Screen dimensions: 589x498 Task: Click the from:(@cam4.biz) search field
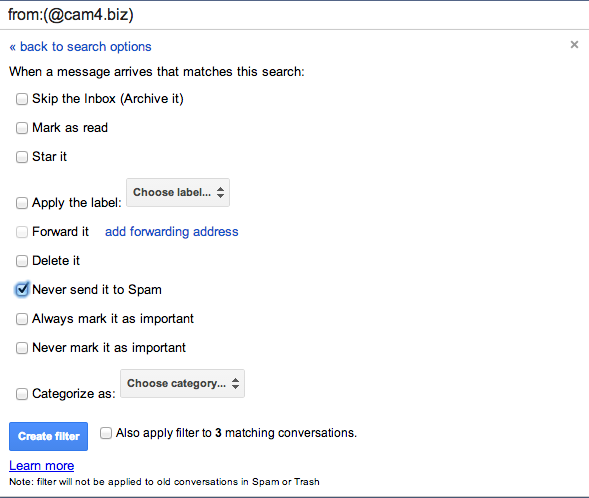pyautogui.click(x=294, y=15)
